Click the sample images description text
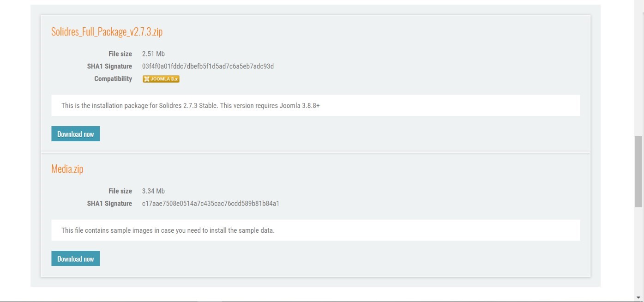 168,230
